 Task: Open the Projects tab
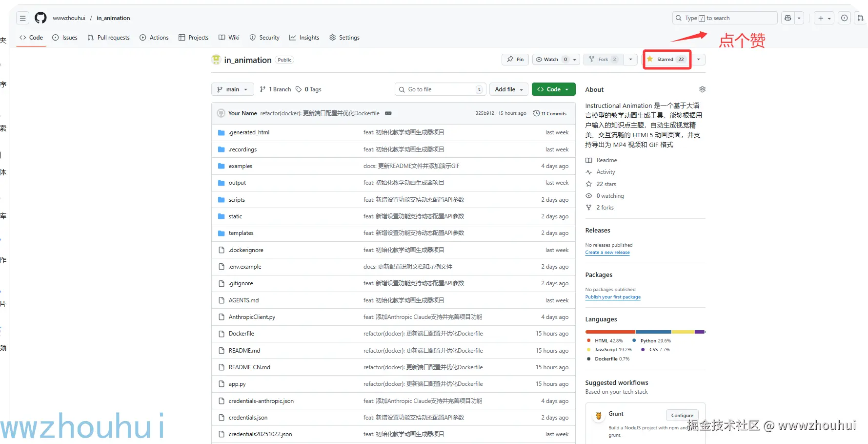[x=194, y=38]
